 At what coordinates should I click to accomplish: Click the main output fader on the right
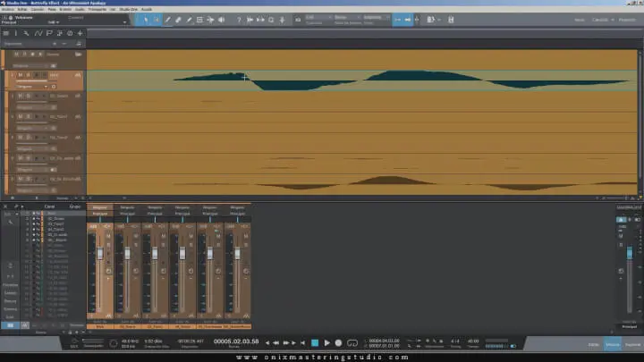(630, 252)
